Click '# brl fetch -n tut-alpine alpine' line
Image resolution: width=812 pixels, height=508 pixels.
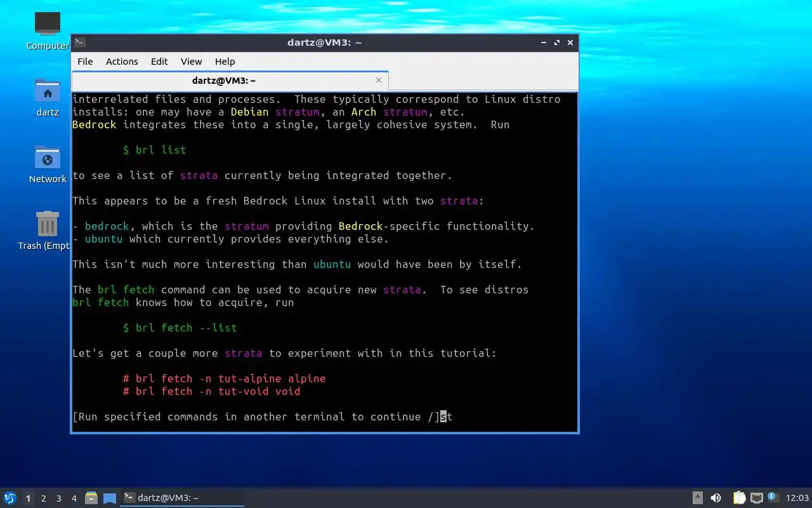pyautogui.click(x=225, y=378)
